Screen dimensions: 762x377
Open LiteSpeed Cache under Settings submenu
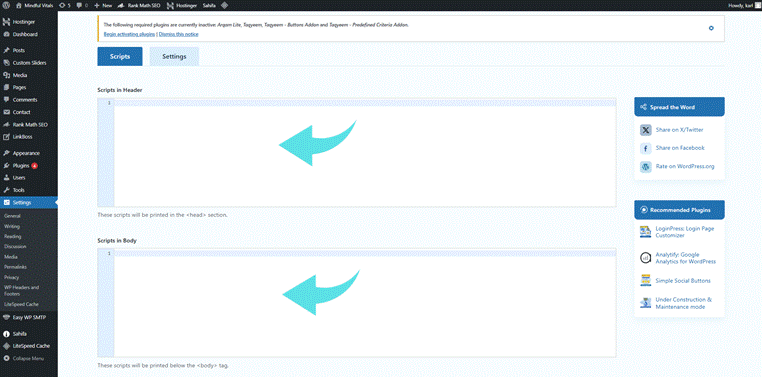21,304
